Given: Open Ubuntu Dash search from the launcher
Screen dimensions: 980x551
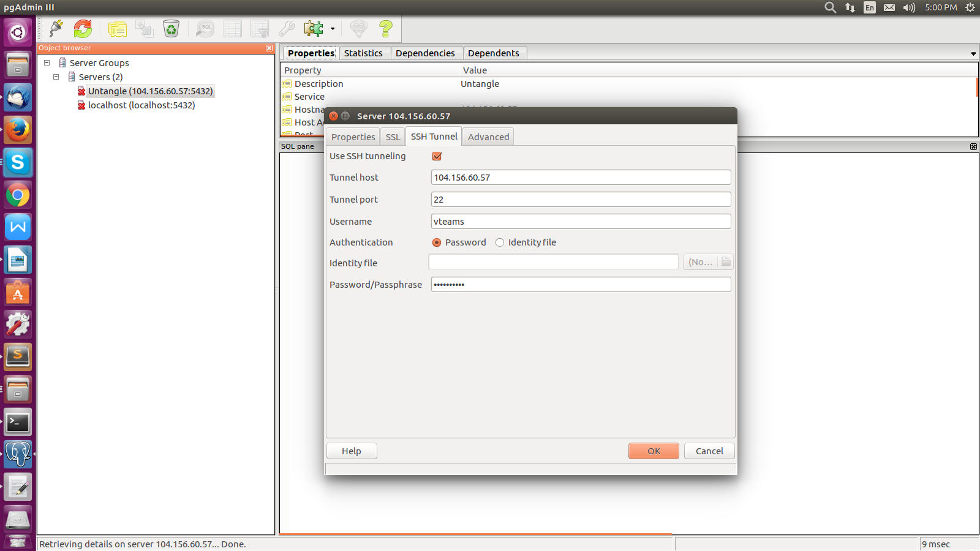Looking at the screenshot, I should coord(18,32).
